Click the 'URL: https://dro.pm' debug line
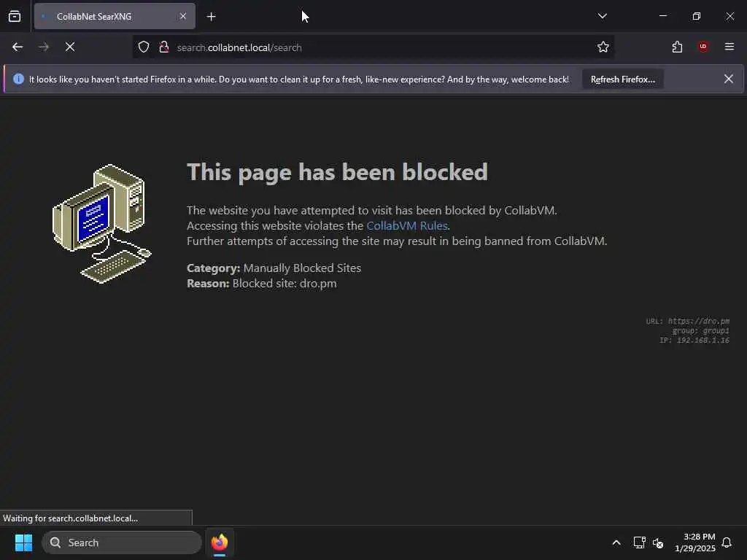Image resolution: width=747 pixels, height=560 pixels. click(x=687, y=321)
